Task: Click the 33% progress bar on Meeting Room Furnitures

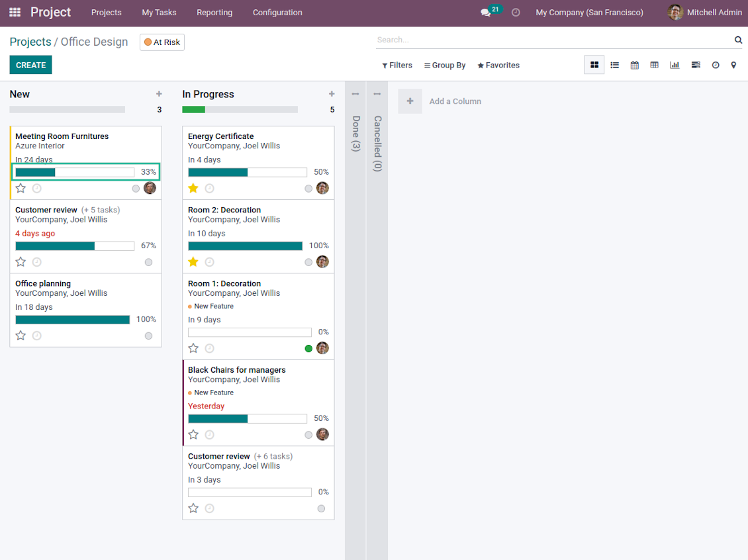Action: coord(75,172)
